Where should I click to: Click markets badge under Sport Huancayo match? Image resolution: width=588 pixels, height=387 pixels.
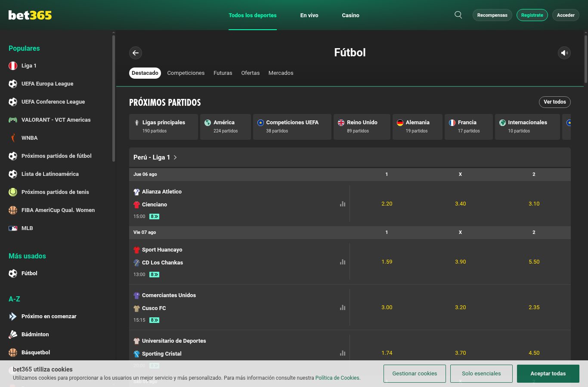[x=155, y=275]
